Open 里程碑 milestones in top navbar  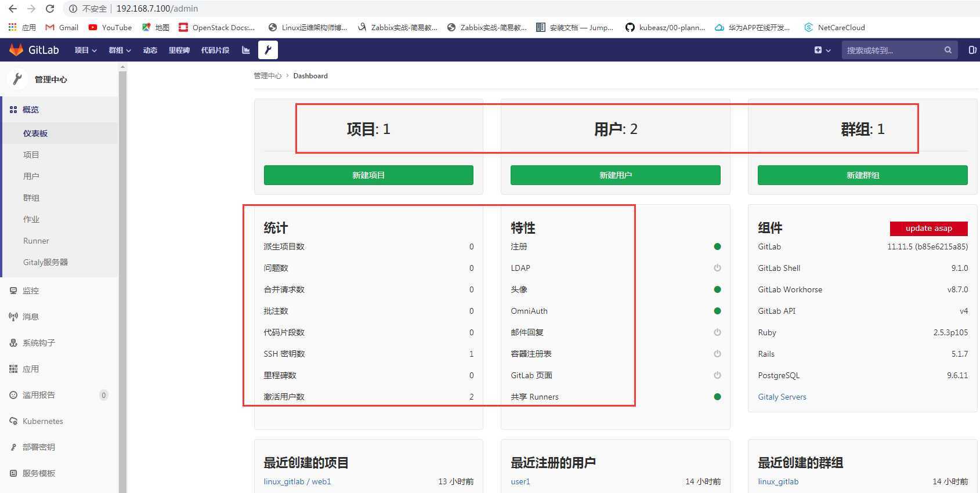(x=179, y=50)
